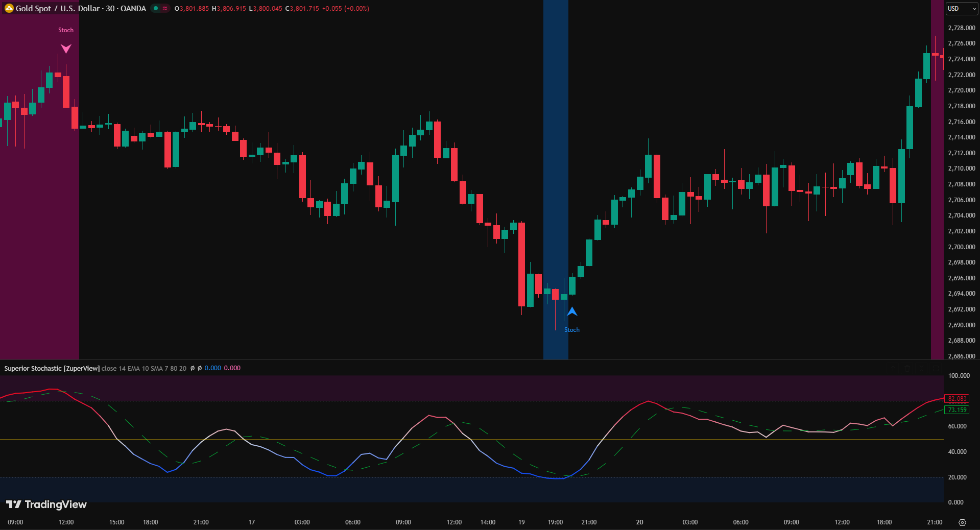The width and height of the screenshot is (980, 530).
Task: Click the blue 0.000 value in indicator legend
Action: point(212,368)
